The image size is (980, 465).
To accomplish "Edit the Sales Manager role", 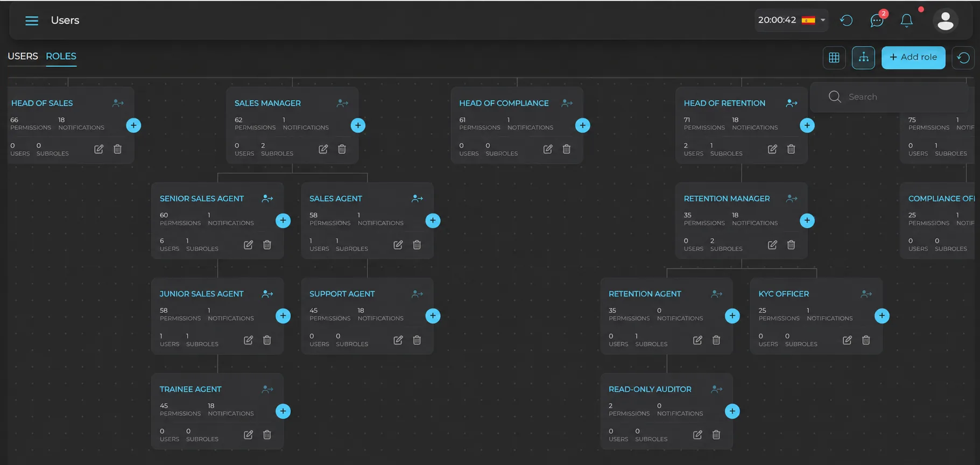I will click(323, 149).
